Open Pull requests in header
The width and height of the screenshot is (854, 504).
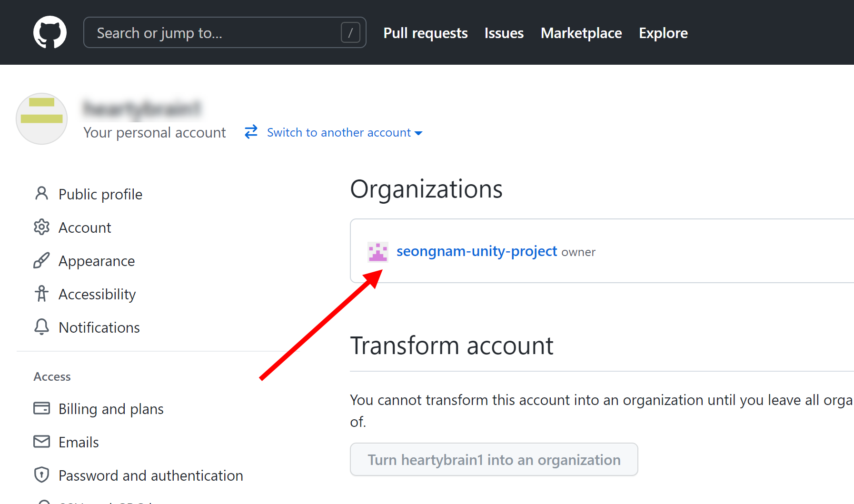[x=426, y=33]
